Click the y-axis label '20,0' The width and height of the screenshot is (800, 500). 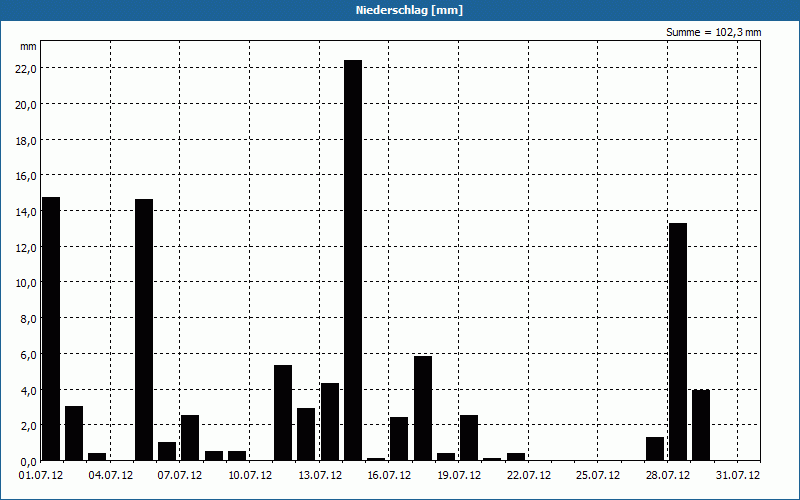point(26,105)
